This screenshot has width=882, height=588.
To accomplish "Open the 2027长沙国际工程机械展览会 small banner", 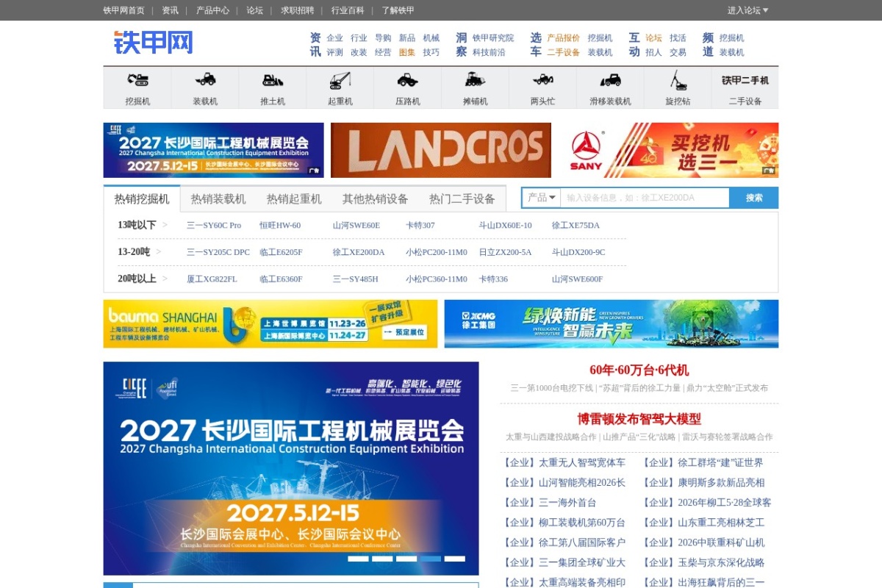I will tap(213, 150).
